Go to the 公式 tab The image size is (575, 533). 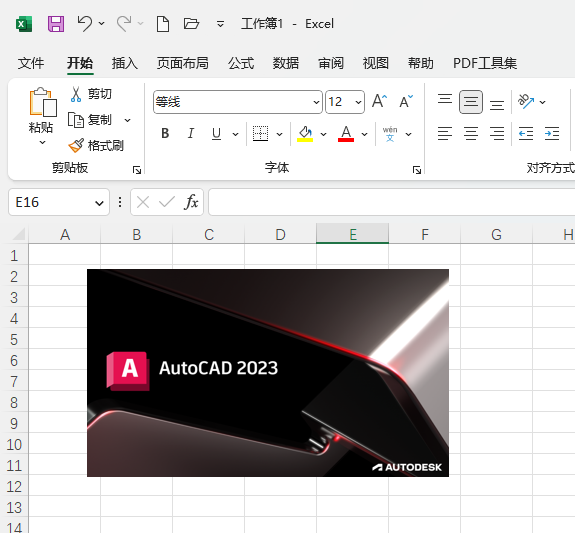click(241, 63)
